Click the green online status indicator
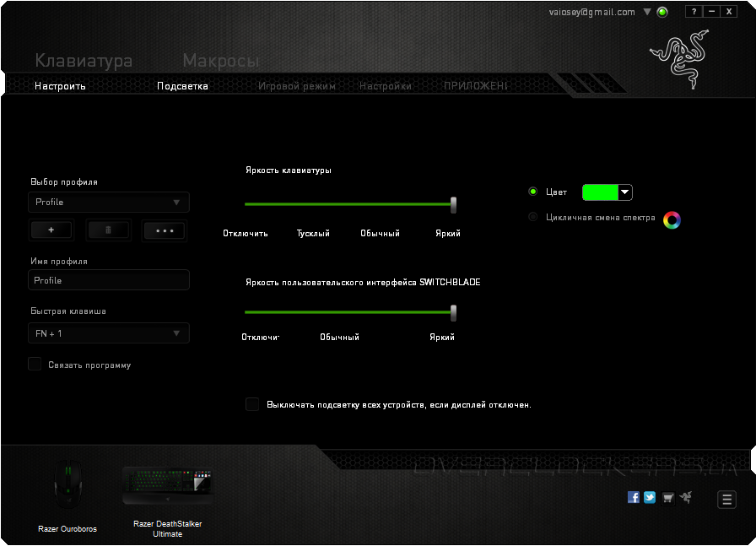 click(662, 12)
